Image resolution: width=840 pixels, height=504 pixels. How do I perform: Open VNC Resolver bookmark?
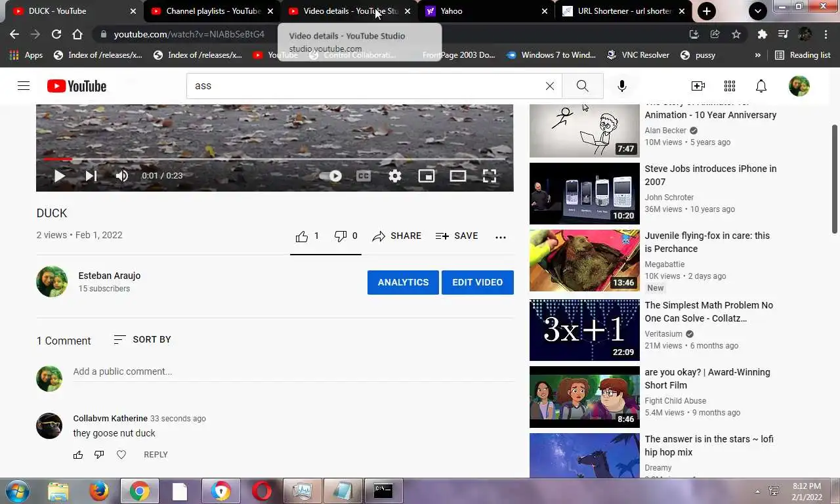point(638,55)
